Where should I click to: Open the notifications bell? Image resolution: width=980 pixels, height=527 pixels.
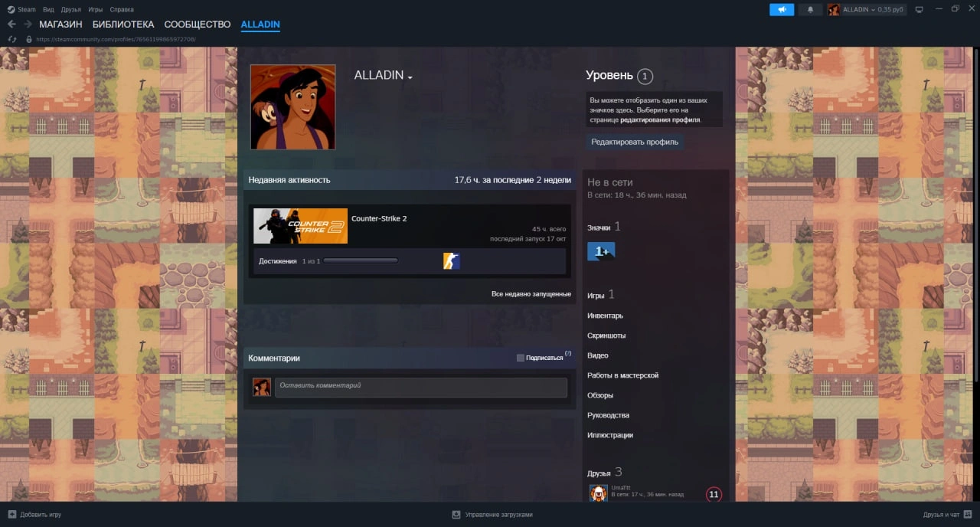pyautogui.click(x=810, y=9)
